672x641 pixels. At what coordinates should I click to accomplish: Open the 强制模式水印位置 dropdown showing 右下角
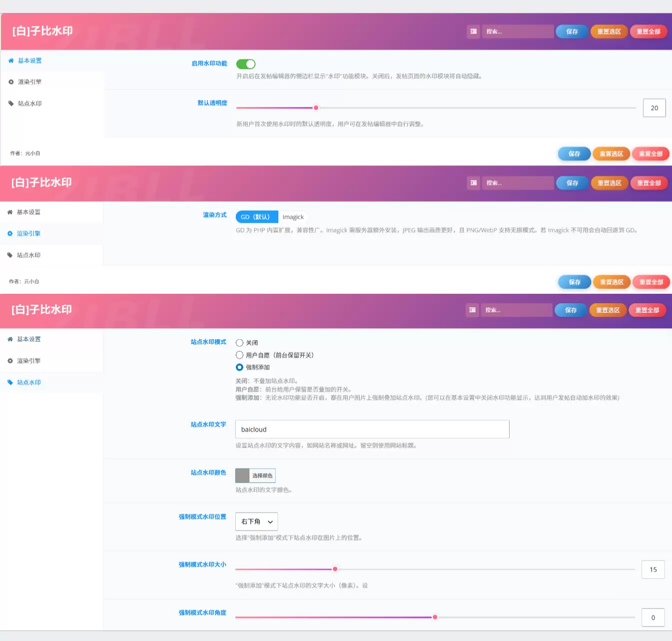(256, 522)
